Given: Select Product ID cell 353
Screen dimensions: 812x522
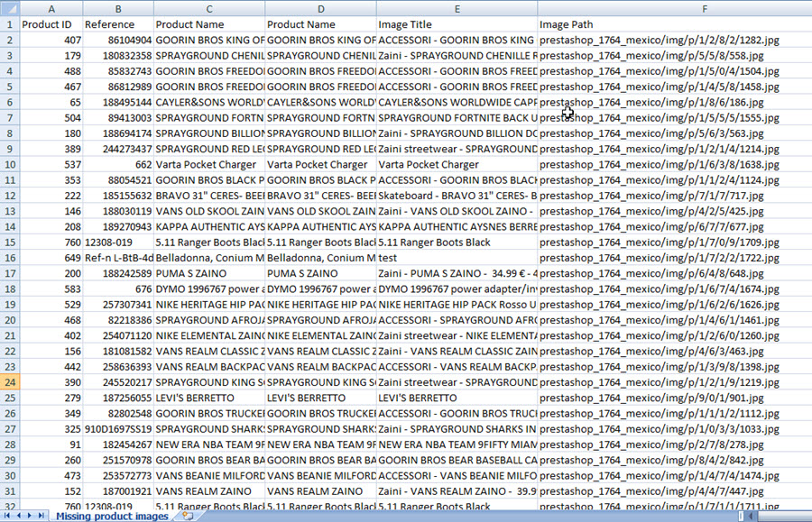Looking at the screenshot, I should (51, 180).
